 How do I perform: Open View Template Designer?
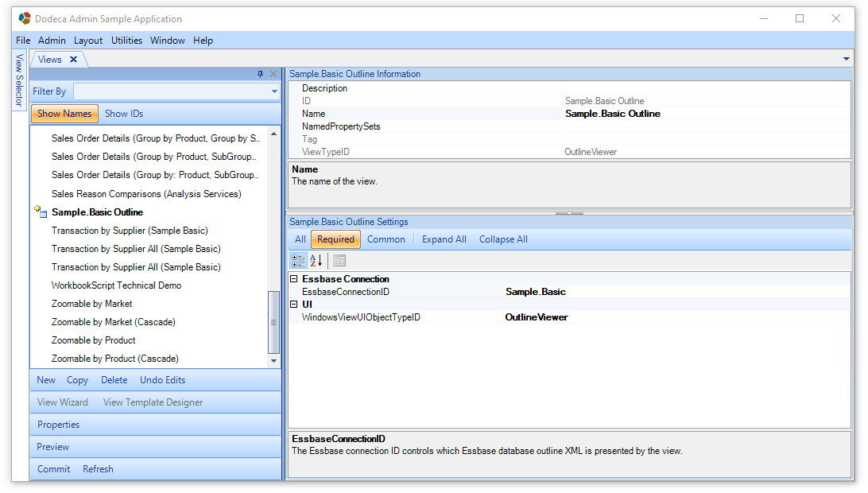153,402
